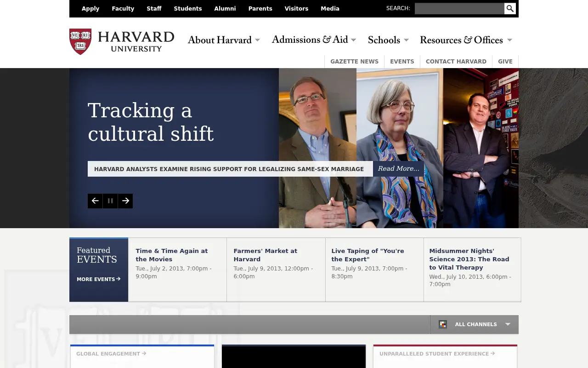This screenshot has height=368, width=588.
Task: Expand the About Harvard menu
Action: coord(224,40)
